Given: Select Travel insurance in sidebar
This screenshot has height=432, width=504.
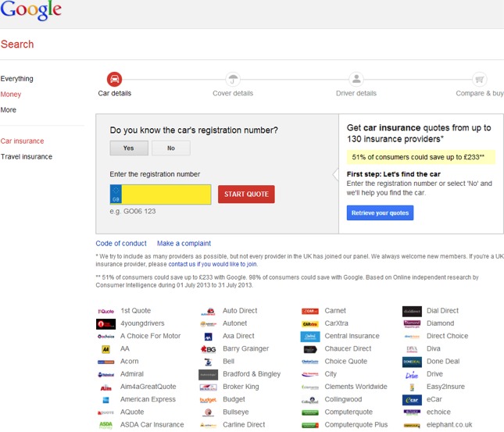Looking at the screenshot, I should coord(27,156).
